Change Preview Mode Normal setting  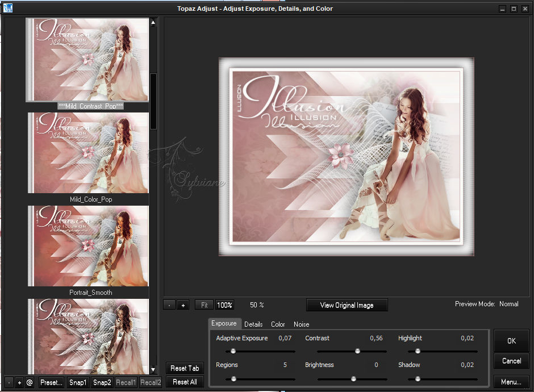coord(509,304)
